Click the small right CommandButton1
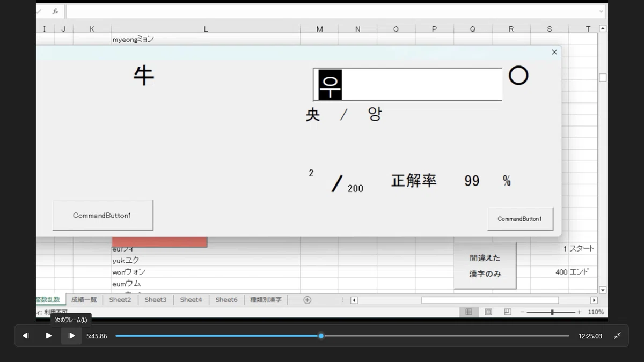 520,219
